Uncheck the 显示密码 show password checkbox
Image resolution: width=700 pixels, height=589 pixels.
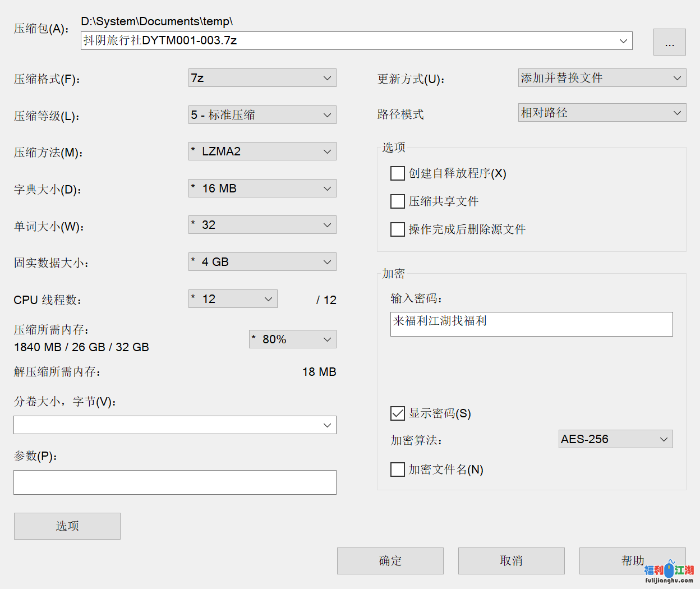point(398,413)
